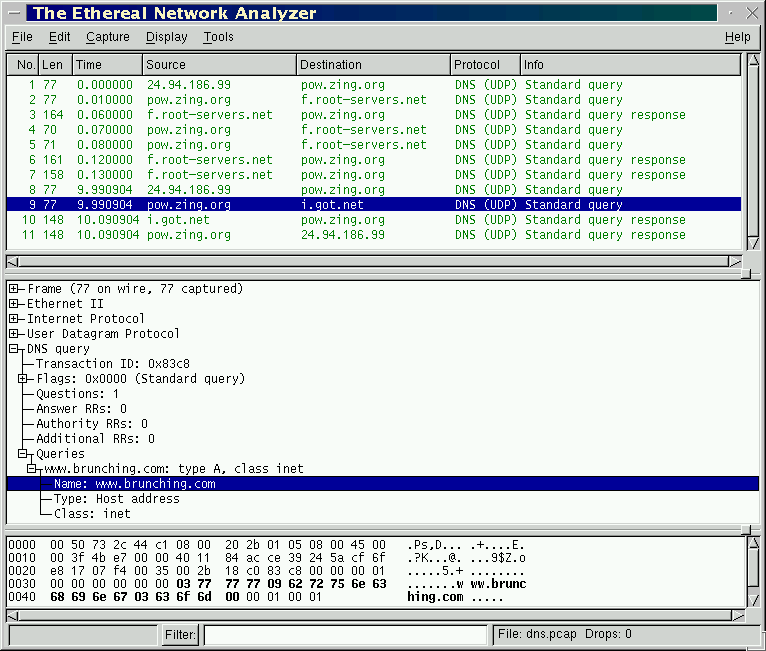Expand the Internet Protocol node
766x651 pixels.
pyautogui.click(x=14, y=319)
